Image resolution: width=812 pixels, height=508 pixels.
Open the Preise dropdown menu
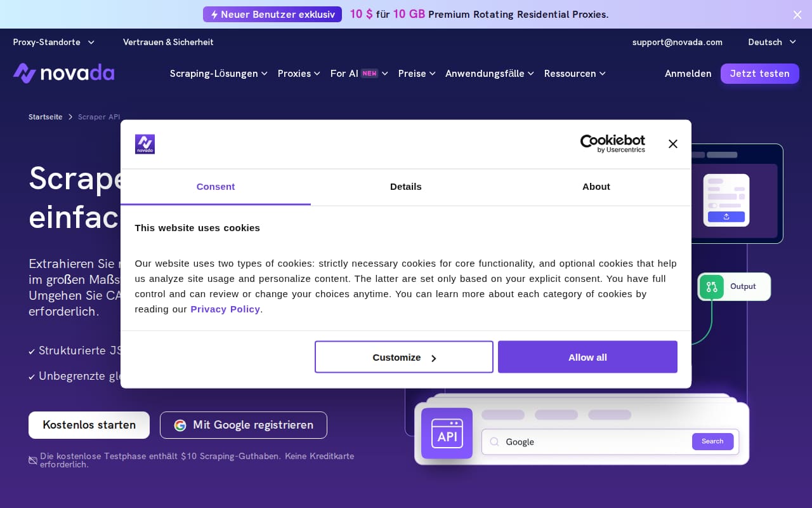[x=417, y=74]
